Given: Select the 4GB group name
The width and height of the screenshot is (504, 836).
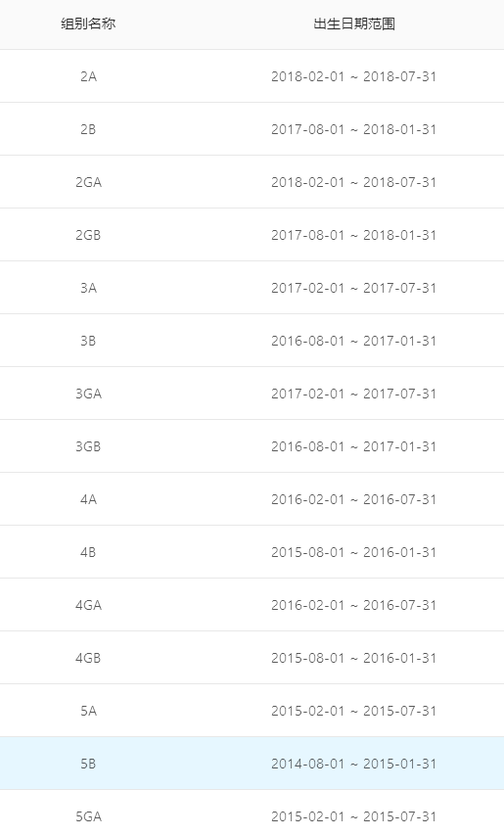Looking at the screenshot, I should [88, 658].
